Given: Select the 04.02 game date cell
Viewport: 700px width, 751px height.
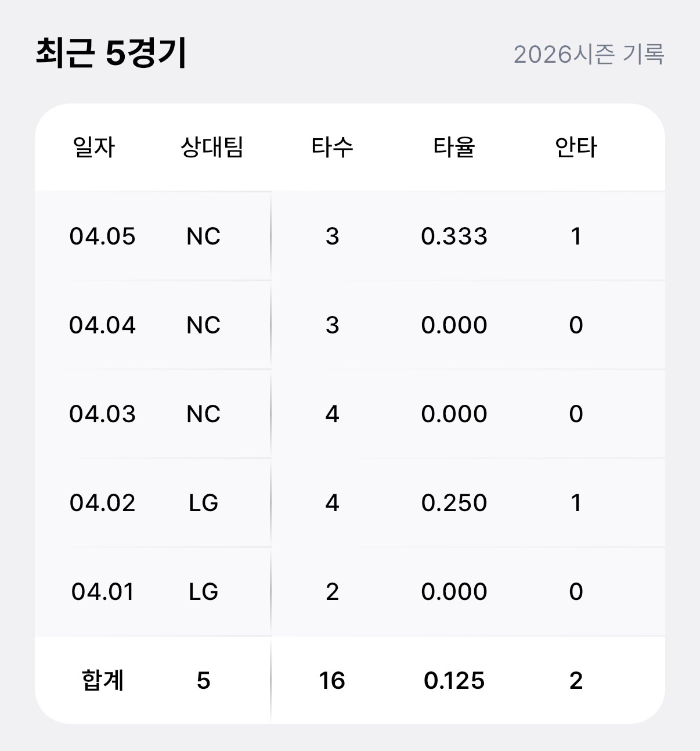Looking at the screenshot, I should 102,503.
